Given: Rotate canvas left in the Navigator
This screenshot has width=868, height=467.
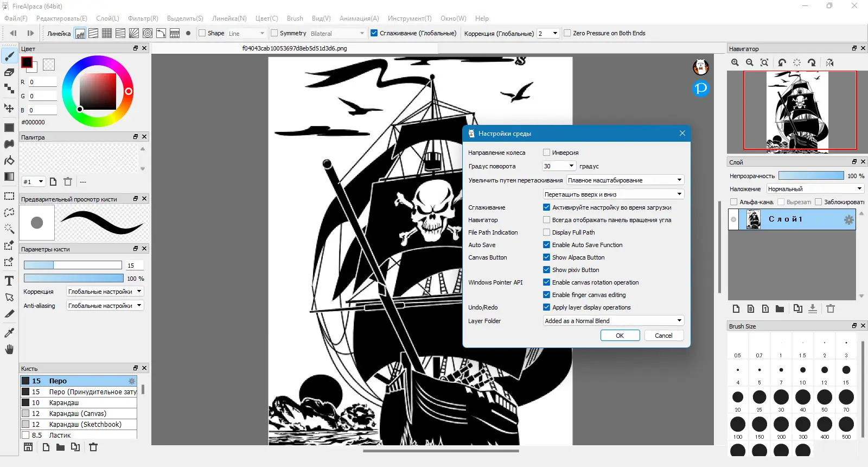Looking at the screenshot, I should pos(782,62).
